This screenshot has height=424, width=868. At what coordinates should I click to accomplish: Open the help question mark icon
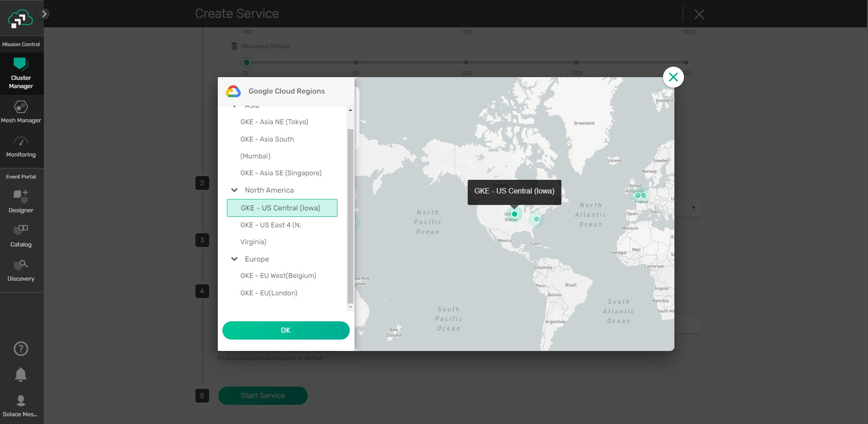21,349
